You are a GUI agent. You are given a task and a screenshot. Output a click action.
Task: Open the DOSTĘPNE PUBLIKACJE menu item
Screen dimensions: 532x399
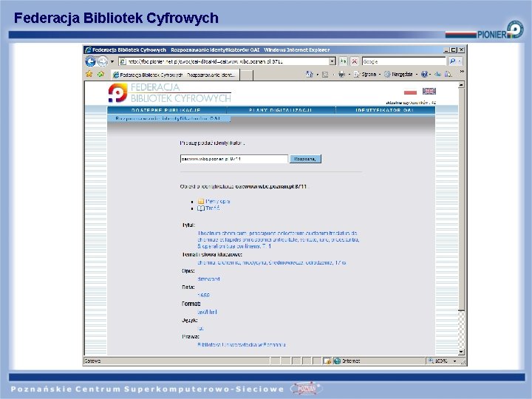(x=166, y=110)
